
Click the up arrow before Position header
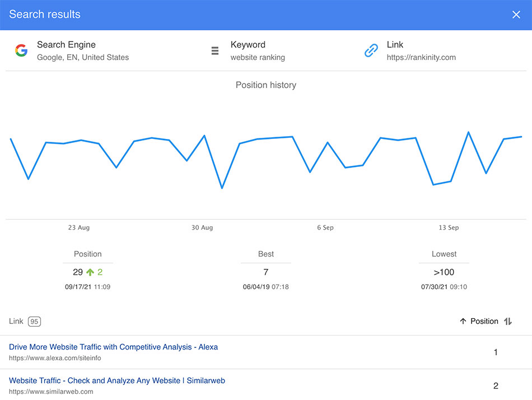[x=463, y=321]
